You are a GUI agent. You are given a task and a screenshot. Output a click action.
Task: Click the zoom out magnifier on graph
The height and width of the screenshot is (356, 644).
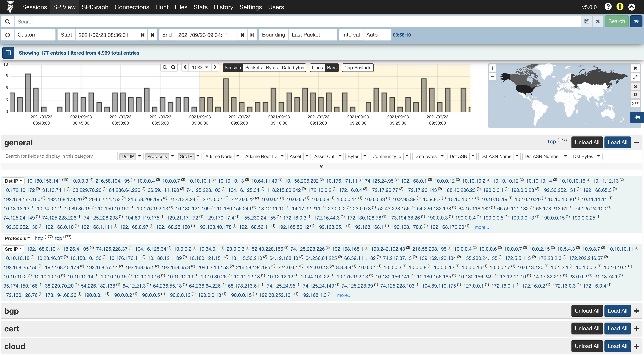(x=165, y=67)
